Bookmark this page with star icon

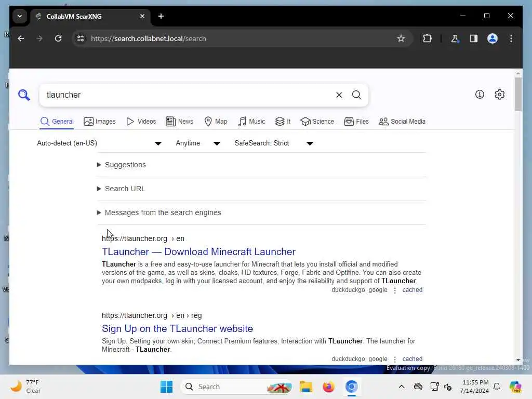pos(401,38)
